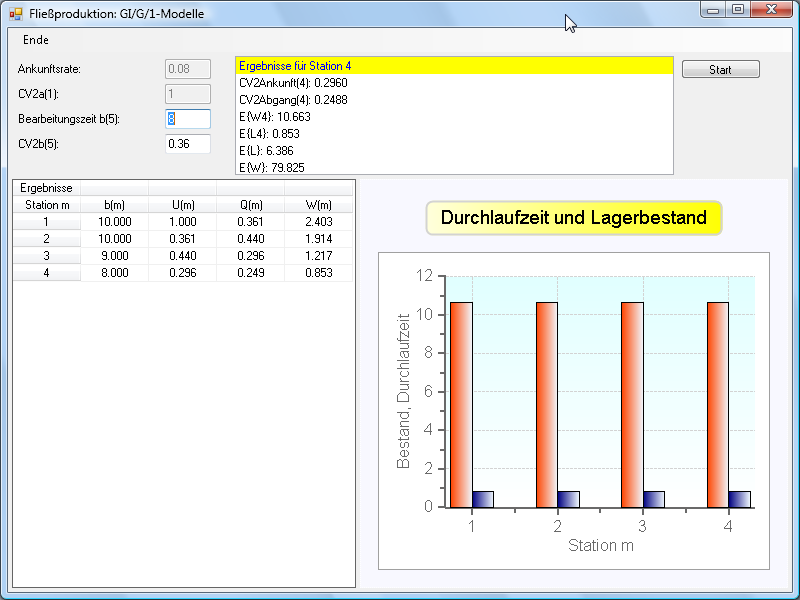
Task: Click the blue bar for Station 4
Action: [x=739, y=499]
